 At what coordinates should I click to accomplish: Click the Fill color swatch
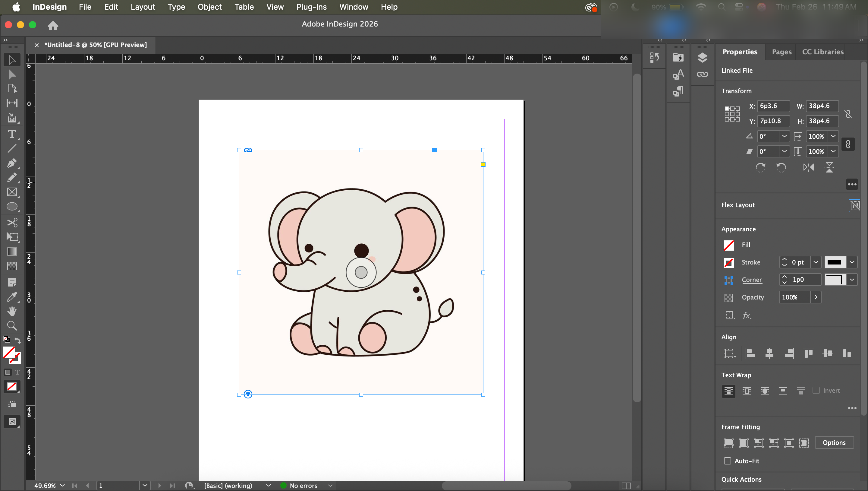click(x=728, y=245)
